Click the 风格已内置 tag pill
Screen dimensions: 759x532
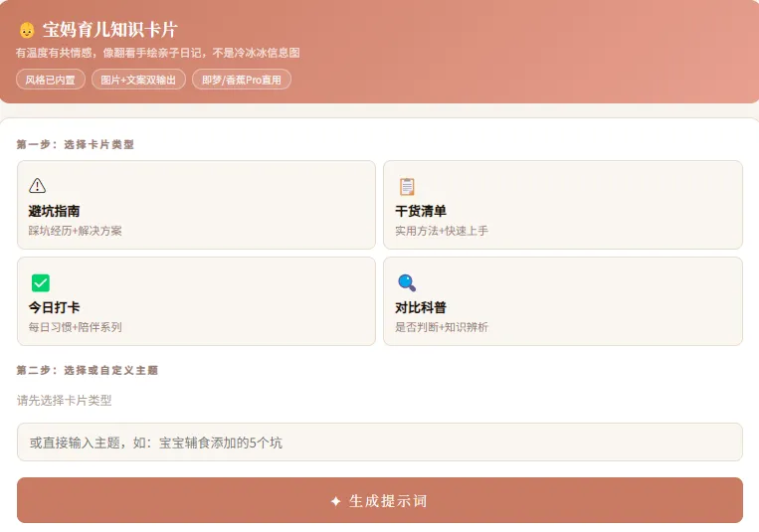tap(51, 80)
